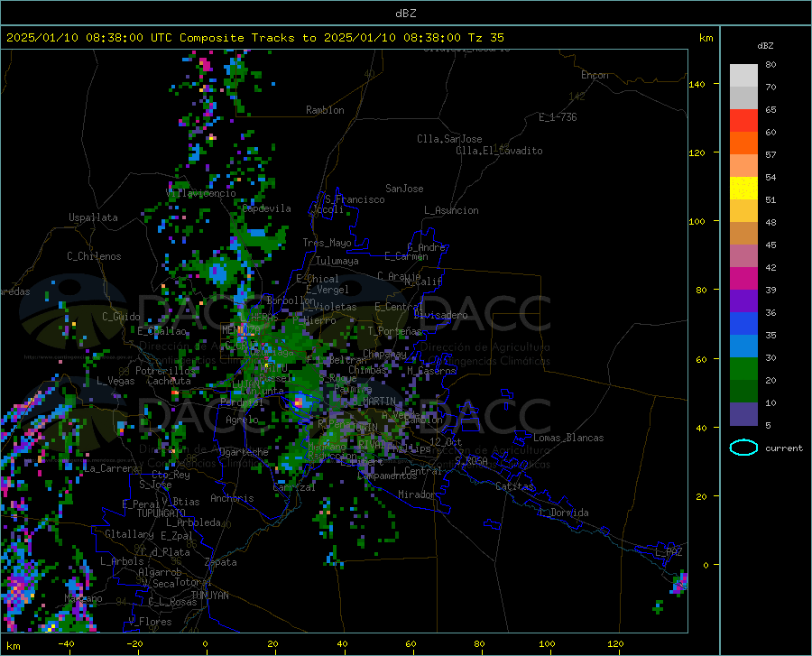
Task: Click the x-axis 0 km tick label
Action: tap(205, 644)
